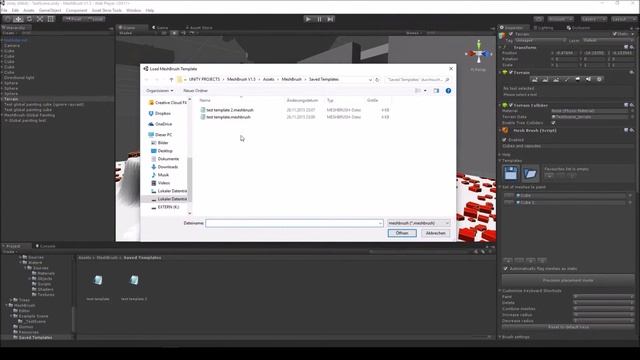Select terrain Raise/Lower height tool
The image size is (640, 360).
[534, 80]
